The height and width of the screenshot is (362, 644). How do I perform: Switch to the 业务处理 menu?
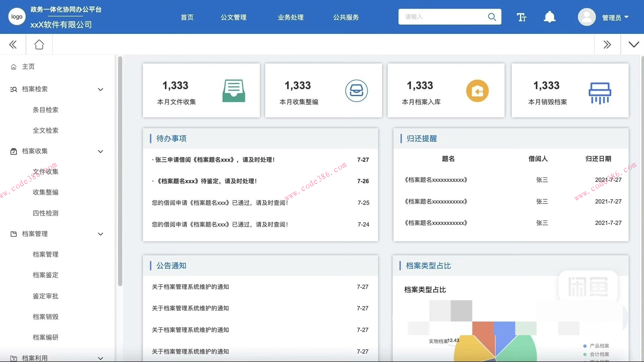click(x=290, y=17)
